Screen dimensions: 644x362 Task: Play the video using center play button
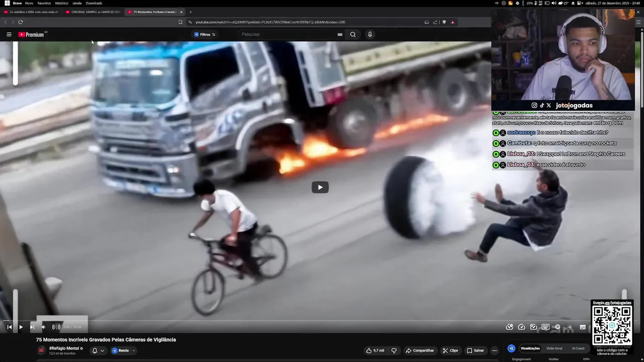coord(320,188)
